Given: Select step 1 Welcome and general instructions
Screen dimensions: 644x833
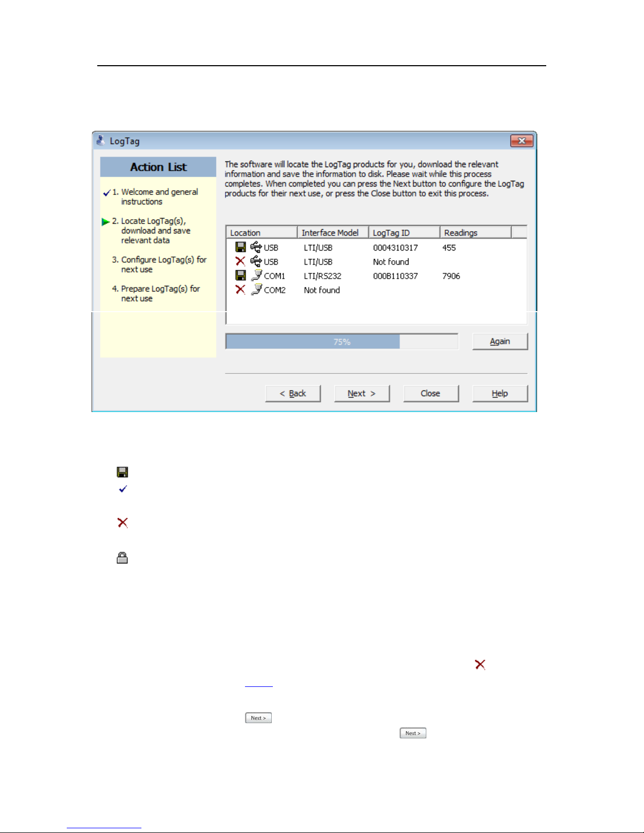Looking at the screenshot, I should [155, 197].
